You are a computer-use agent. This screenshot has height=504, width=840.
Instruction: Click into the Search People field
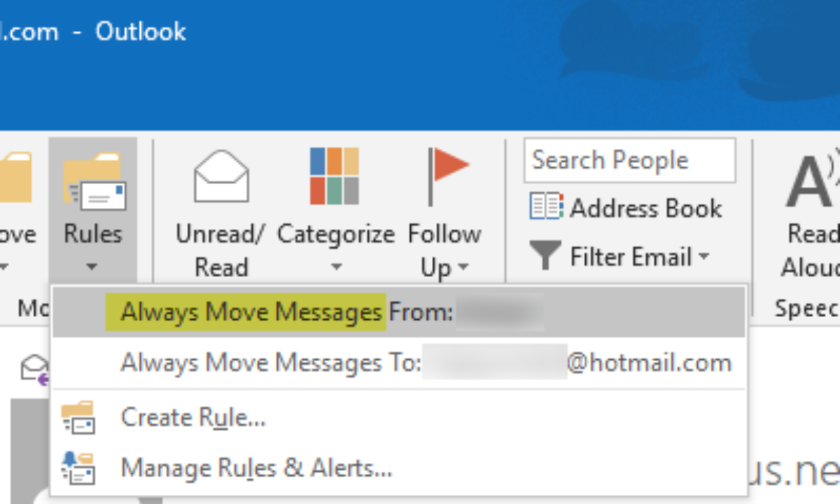[x=629, y=160]
